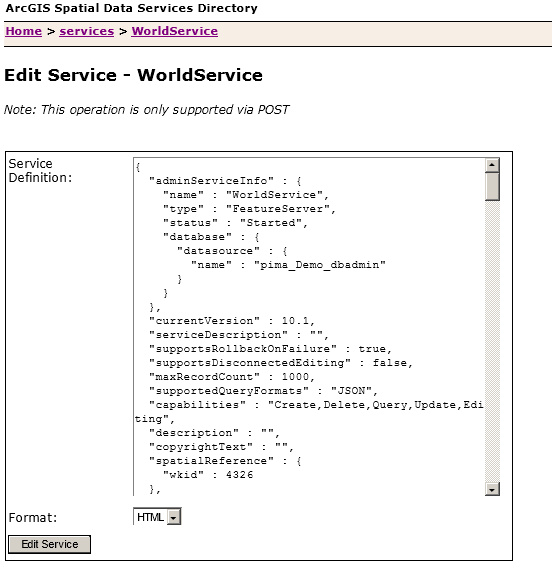The height and width of the screenshot is (570, 552).
Task: Click the scrollbar track below the thumb
Action: click(492, 341)
